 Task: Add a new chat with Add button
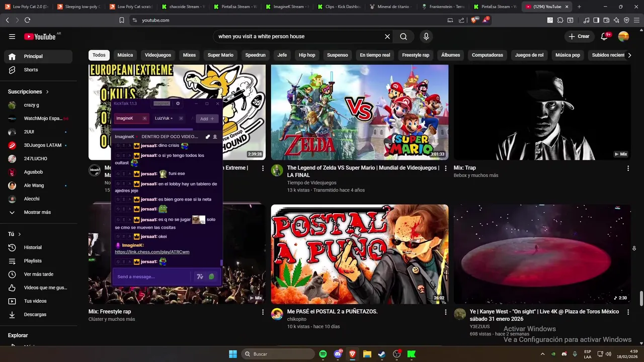(207, 119)
